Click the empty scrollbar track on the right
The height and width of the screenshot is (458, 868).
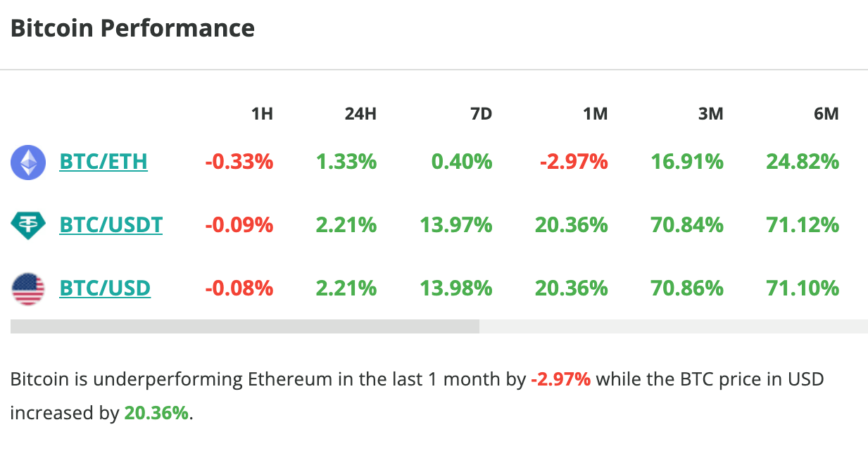pyautogui.click(x=673, y=326)
